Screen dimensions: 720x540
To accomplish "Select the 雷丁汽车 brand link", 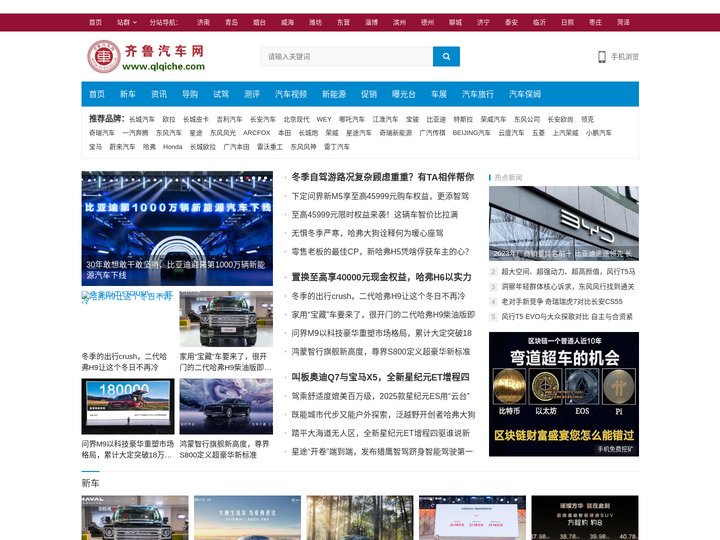I will tap(337, 147).
